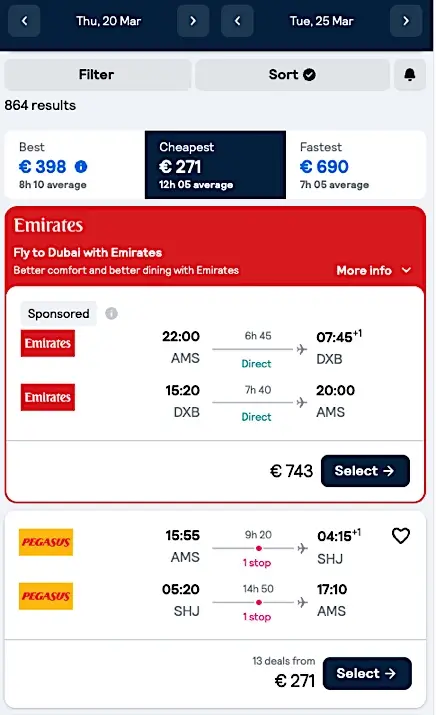
Task: Go to previous return date before Tue, 25 Mar
Action: 237,21
